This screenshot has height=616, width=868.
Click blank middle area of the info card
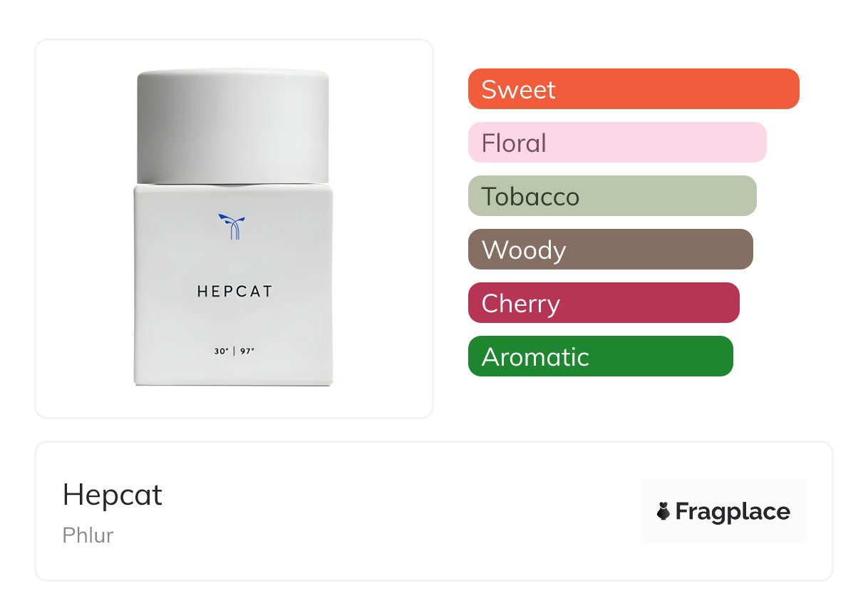coord(399,511)
